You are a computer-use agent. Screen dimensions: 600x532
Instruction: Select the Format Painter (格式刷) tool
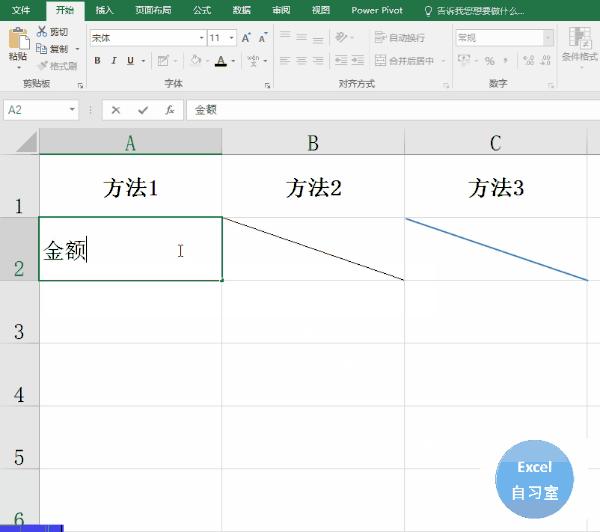tap(58, 66)
